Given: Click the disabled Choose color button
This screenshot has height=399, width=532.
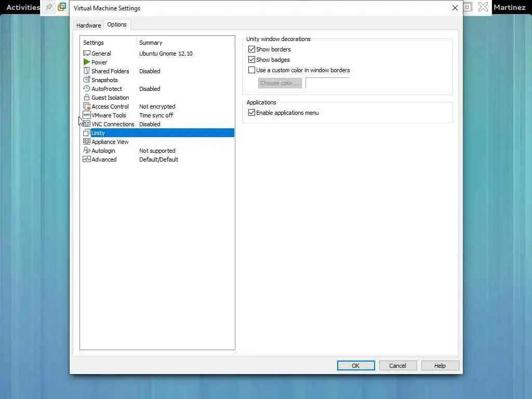Looking at the screenshot, I should tap(280, 83).
